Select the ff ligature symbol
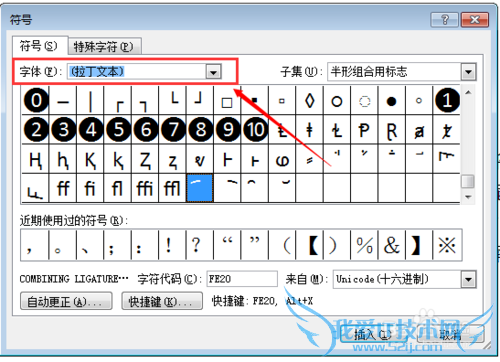 pyautogui.click(x=63, y=188)
